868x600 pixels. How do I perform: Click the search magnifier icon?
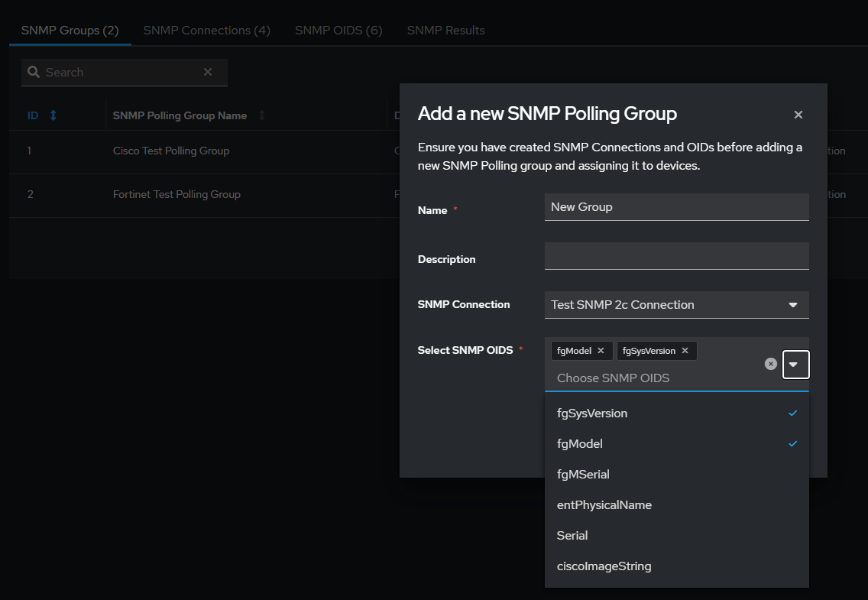coord(34,72)
